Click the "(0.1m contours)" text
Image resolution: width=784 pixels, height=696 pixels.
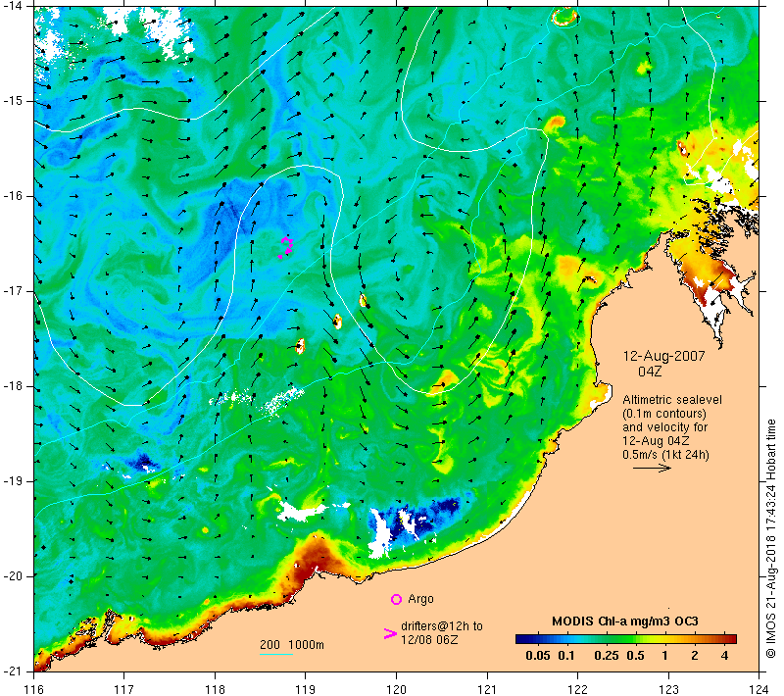[x=664, y=414]
